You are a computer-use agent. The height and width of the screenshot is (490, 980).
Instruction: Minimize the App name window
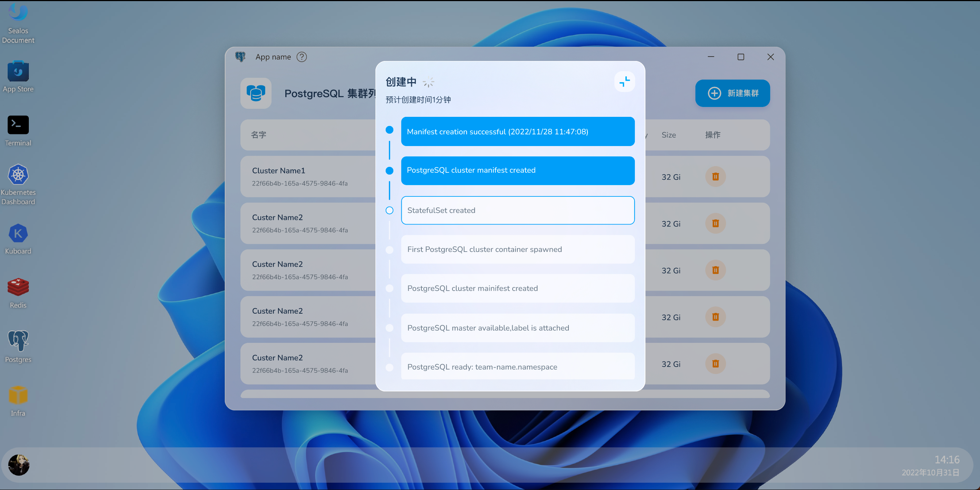pos(711,57)
